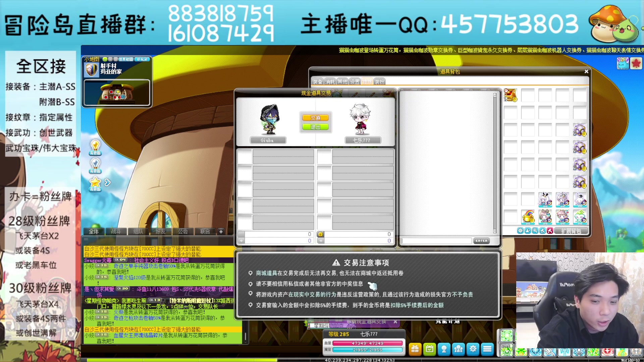
Task: Select the 公会 chat tab
Action: tap(183, 231)
